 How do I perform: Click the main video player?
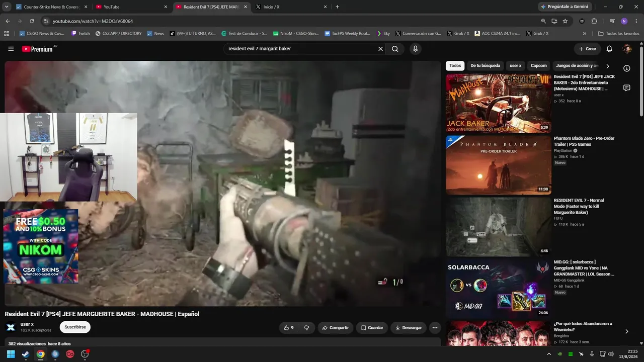point(223,184)
